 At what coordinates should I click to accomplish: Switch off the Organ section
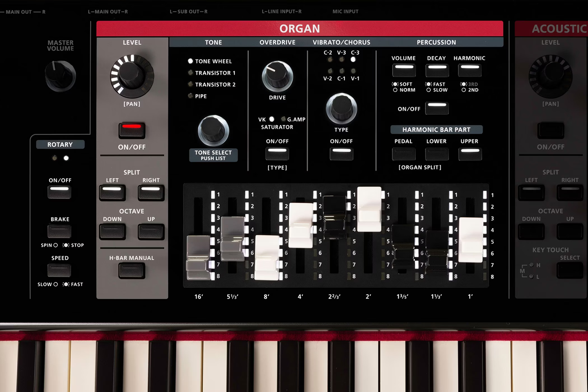[132, 131]
